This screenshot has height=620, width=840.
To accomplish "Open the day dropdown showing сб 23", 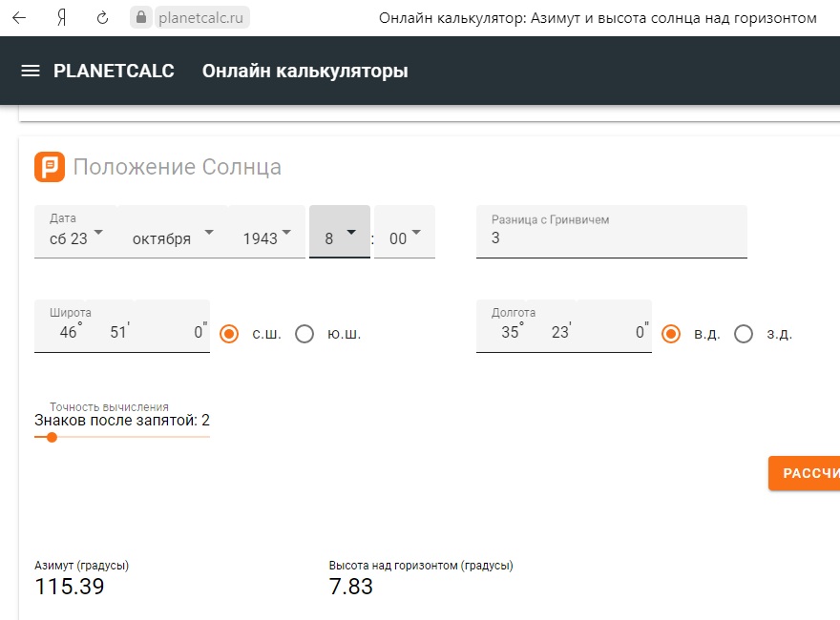I will click(x=76, y=232).
